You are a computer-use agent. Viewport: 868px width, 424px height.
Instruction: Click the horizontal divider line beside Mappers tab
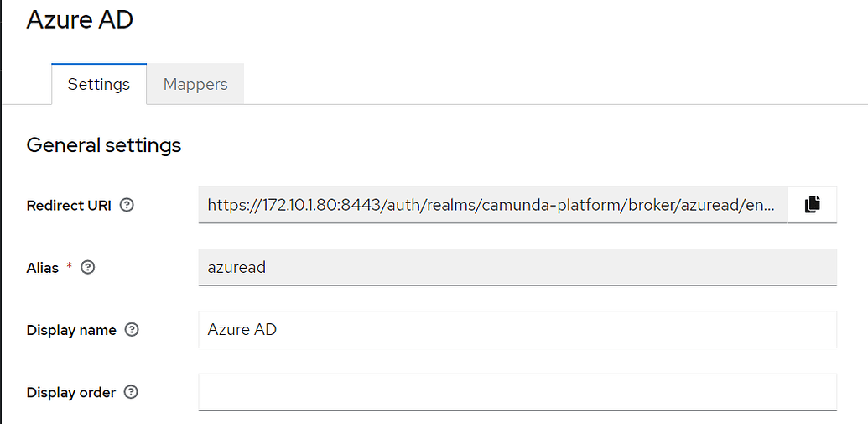coord(556,104)
